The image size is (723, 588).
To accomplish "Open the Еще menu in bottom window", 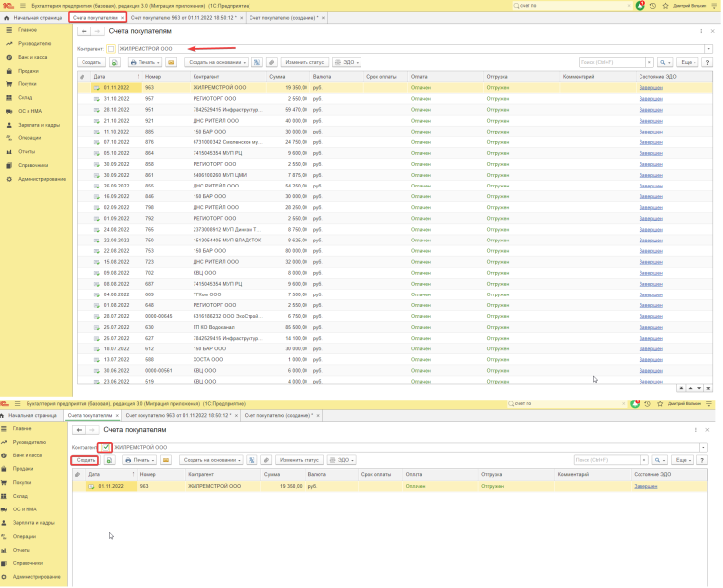I will 683,460.
